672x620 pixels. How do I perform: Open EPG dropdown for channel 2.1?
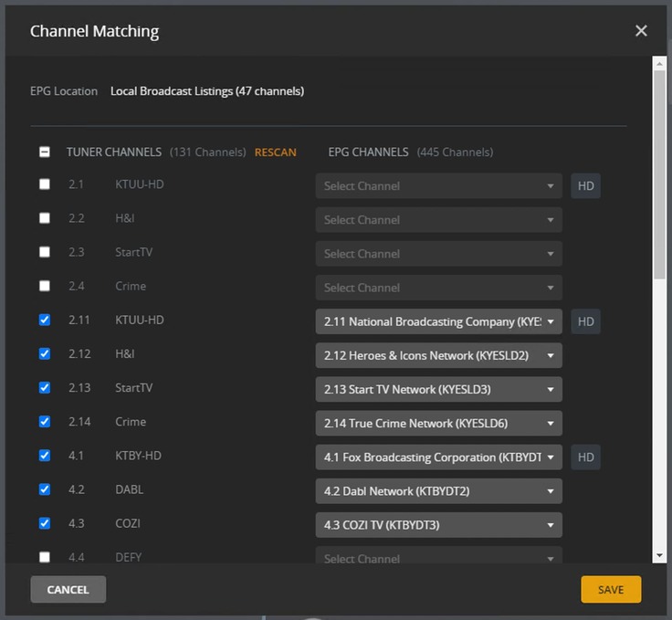tap(438, 186)
